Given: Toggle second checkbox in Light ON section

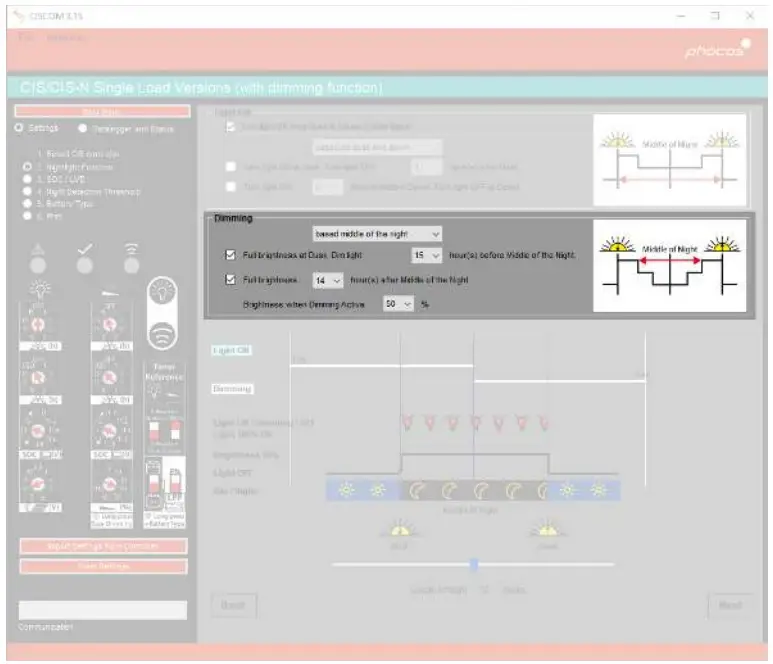Looking at the screenshot, I should (230, 167).
